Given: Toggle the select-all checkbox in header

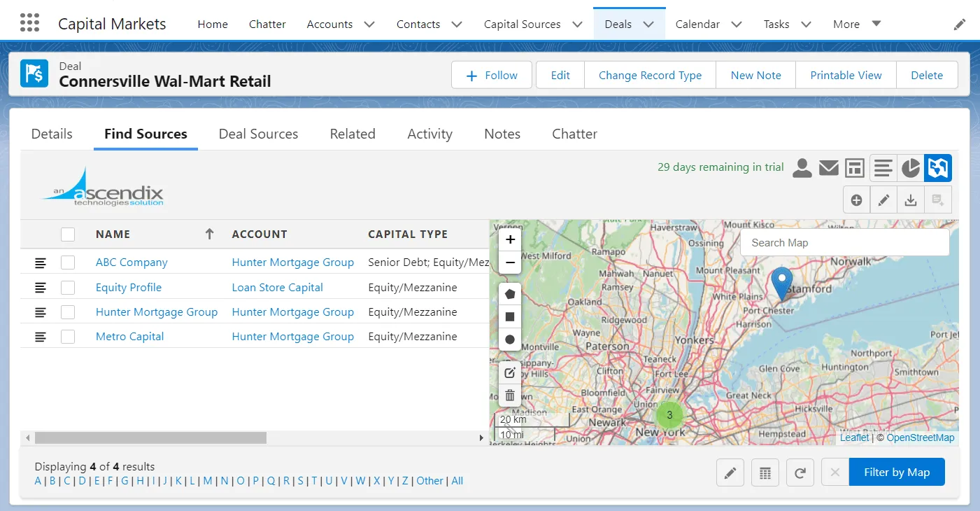Looking at the screenshot, I should (x=68, y=234).
